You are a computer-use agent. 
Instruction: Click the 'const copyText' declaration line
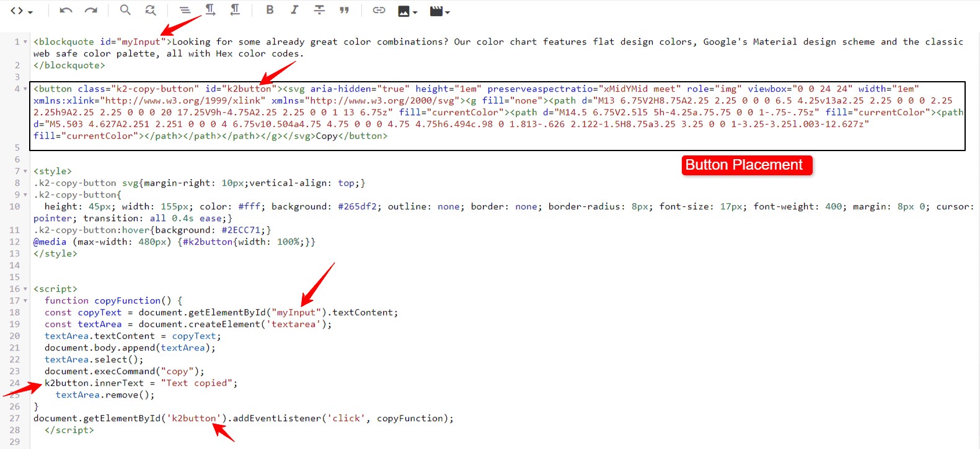point(221,312)
